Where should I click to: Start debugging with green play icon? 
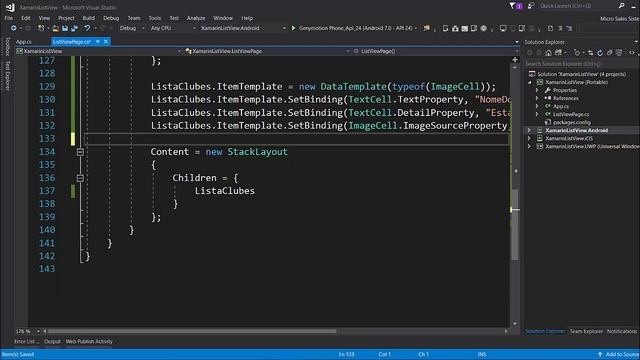[293, 28]
